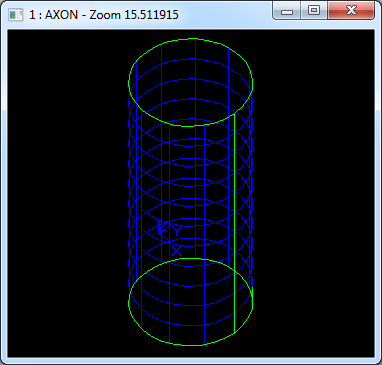Select the central blue vertical isoline
382x365 pixels.
[x=195, y=147]
